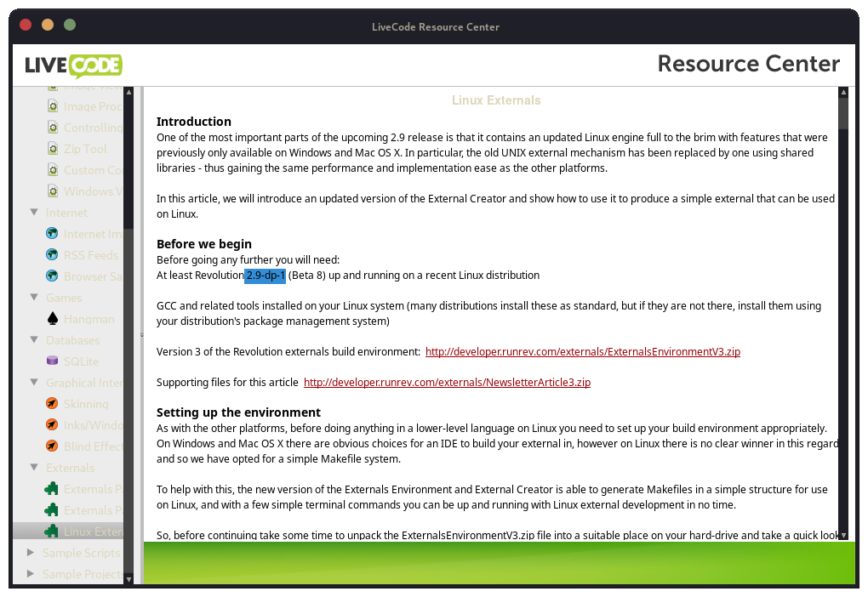Click the orange icon beside Skinning
Viewport: 868px width, 597px height.
pos(52,403)
